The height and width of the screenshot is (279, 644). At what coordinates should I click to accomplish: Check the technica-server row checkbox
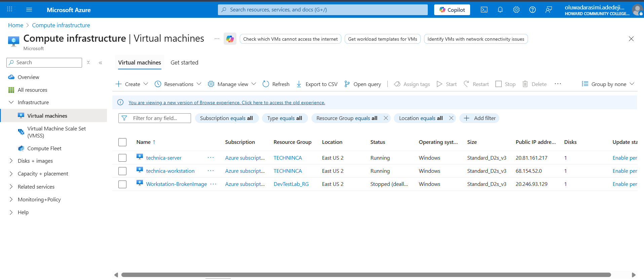pos(122,158)
